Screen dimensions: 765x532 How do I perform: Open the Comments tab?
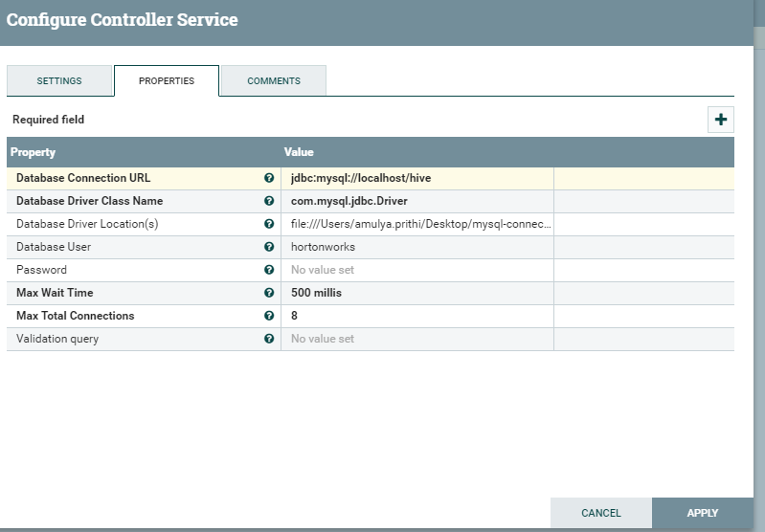[274, 81]
